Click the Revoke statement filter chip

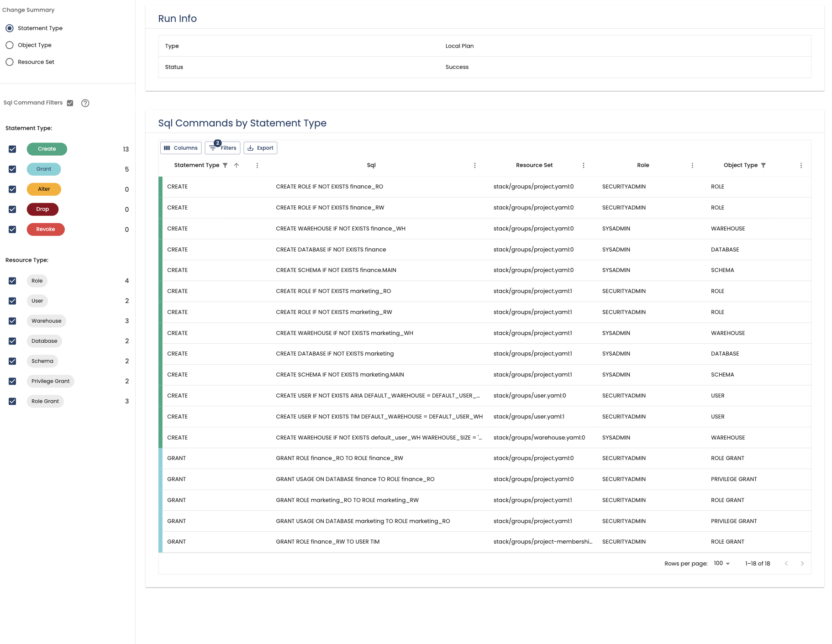(x=46, y=229)
